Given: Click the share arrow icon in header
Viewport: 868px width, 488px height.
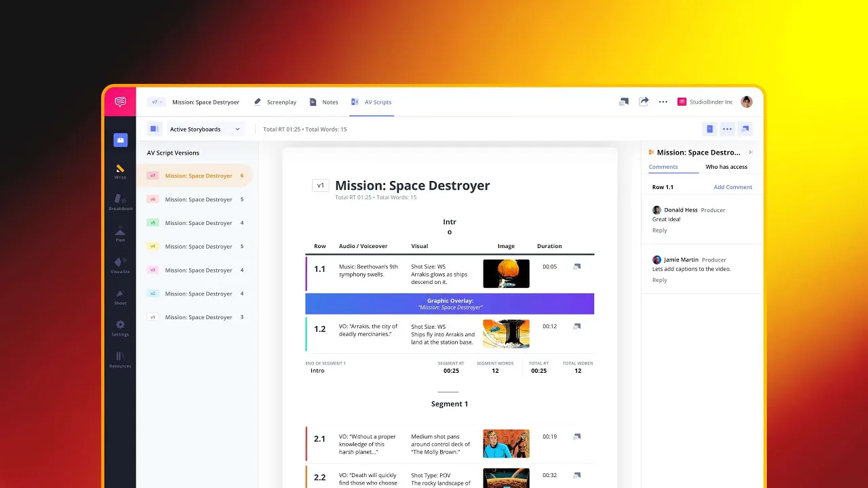Looking at the screenshot, I should [x=644, y=102].
